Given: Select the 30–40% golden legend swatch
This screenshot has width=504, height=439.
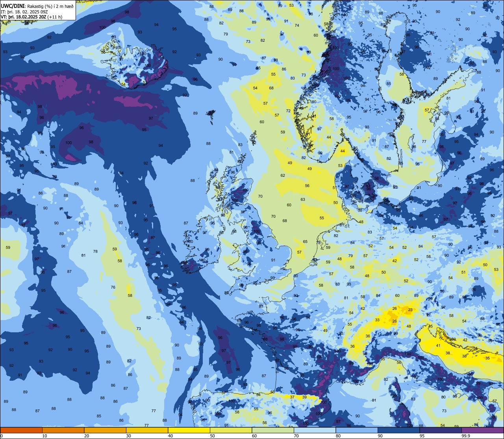Looking at the screenshot, I should pyautogui.click(x=147, y=430).
